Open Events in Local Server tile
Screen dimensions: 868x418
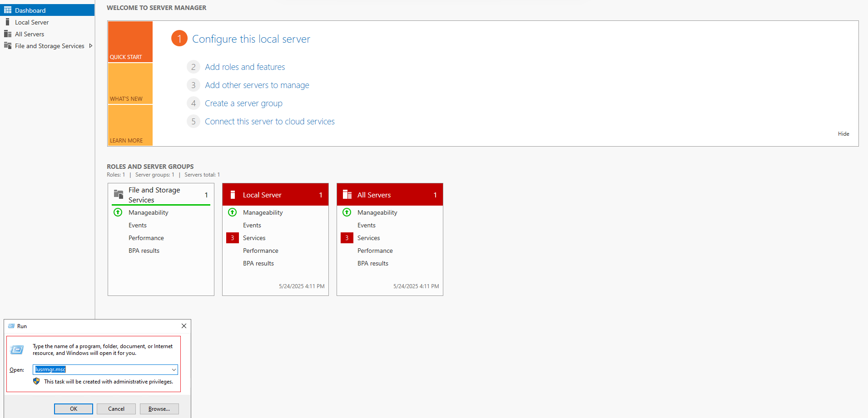(x=252, y=225)
